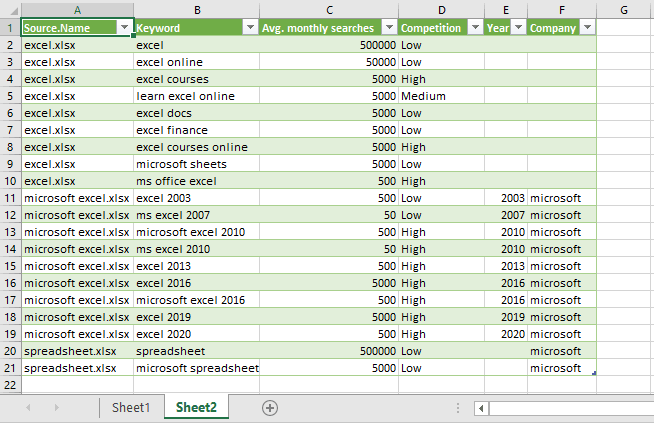This screenshot has height=423, width=654.
Task: Click the 'microsoft sheets' cell
Action: tap(196, 164)
